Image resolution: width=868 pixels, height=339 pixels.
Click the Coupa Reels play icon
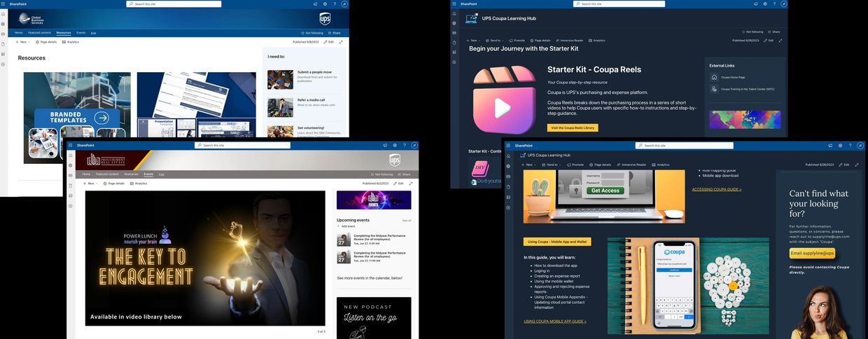[503, 106]
